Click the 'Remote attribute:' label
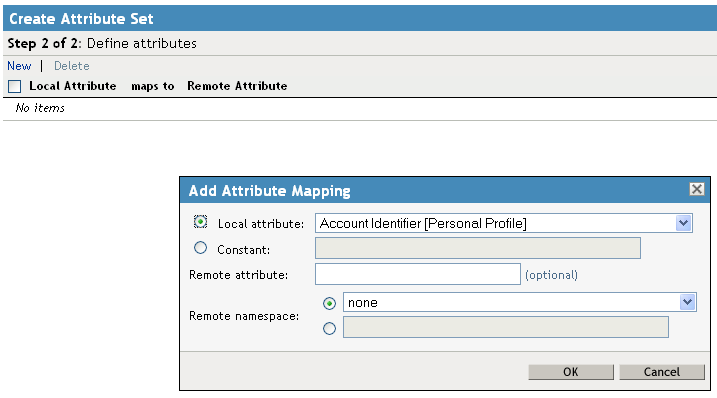Screen dimensions: 717x398 click(239, 275)
